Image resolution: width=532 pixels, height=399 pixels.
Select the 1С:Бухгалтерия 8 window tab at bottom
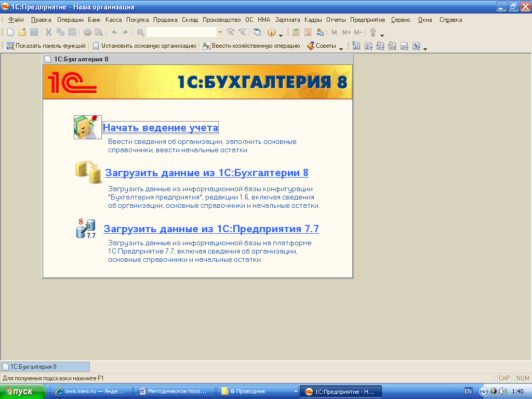point(46,367)
